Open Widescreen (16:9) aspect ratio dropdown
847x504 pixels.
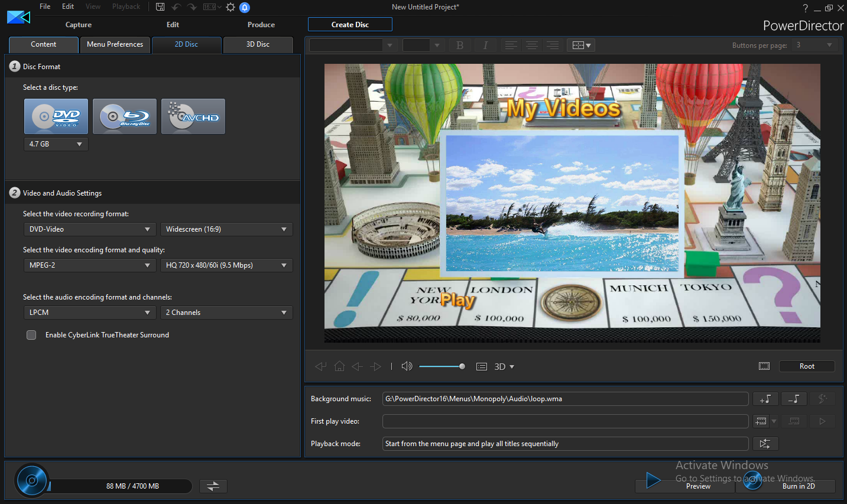click(226, 229)
